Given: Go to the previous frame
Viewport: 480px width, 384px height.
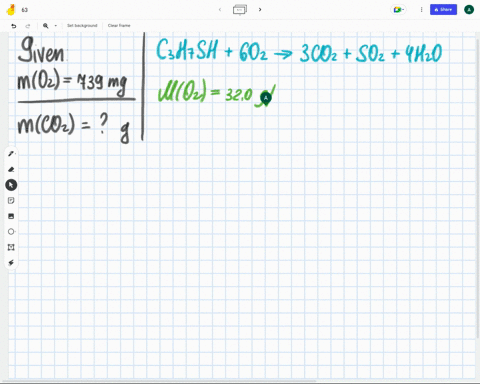Looking at the screenshot, I should pyautogui.click(x=220, y=10).
